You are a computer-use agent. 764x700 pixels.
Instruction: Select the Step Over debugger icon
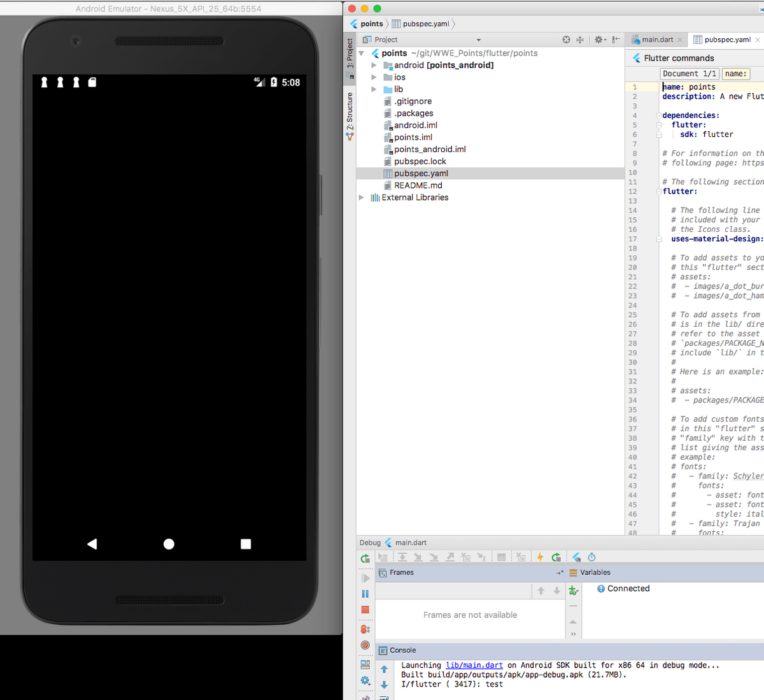click(403, 557)
